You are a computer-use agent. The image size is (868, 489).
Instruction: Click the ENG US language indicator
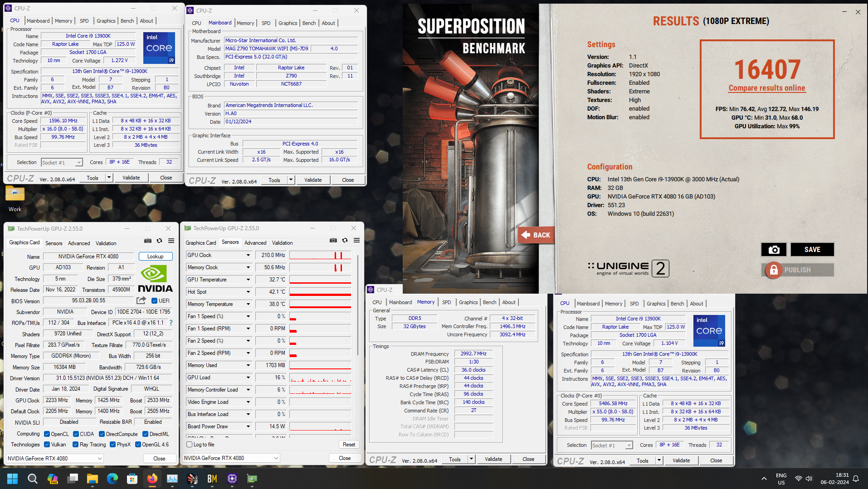point(781,479)
